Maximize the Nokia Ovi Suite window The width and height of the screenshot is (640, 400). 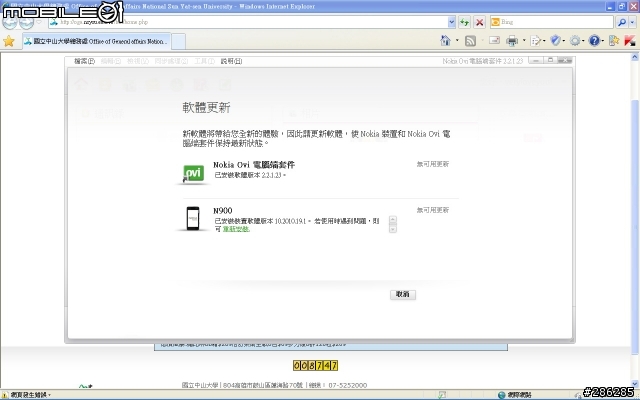[x=550, y=60]
